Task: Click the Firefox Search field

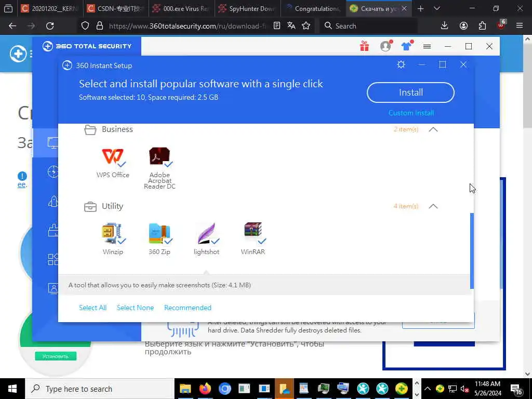Action: point(368,26)
